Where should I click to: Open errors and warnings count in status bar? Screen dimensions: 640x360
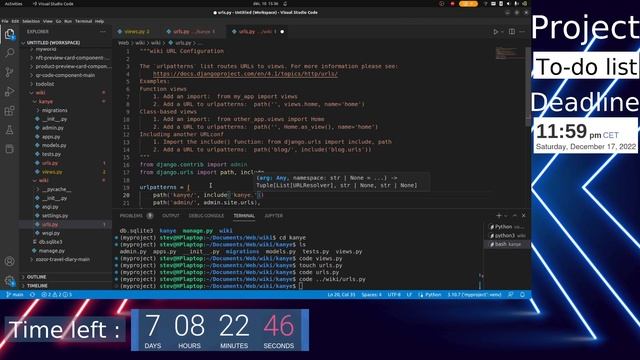56,294
